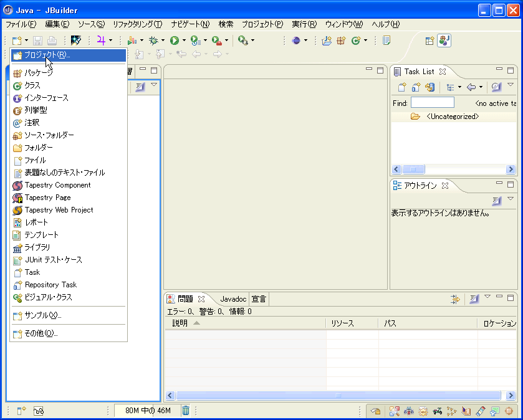
Task: Click the Debug bug icon in toolbar
Action: (152, 41)
